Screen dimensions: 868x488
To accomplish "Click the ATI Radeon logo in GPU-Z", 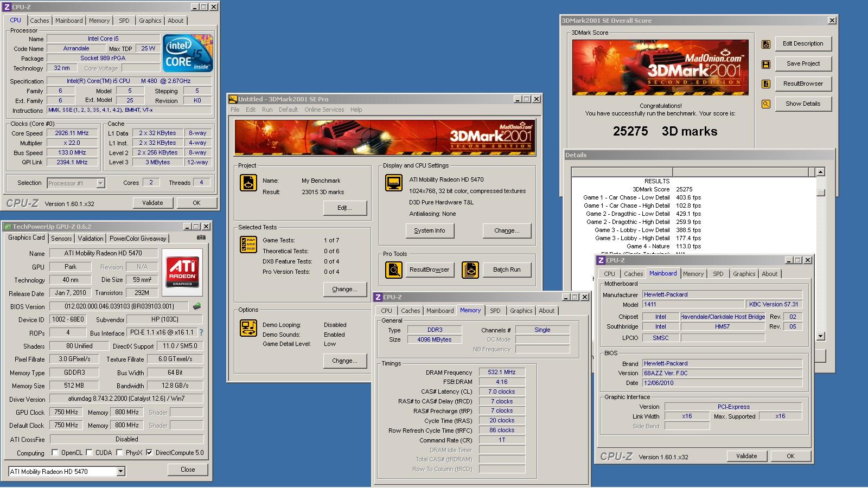I will 182,272.
